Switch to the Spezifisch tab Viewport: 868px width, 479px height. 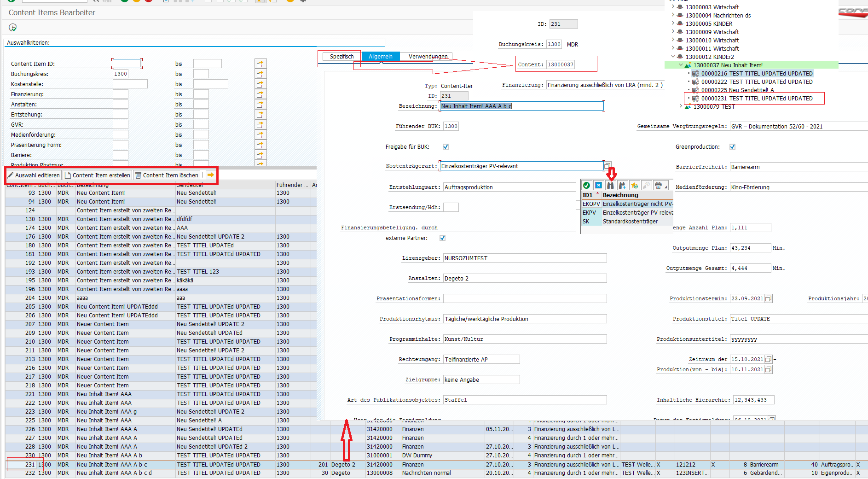tap(341, 57)
